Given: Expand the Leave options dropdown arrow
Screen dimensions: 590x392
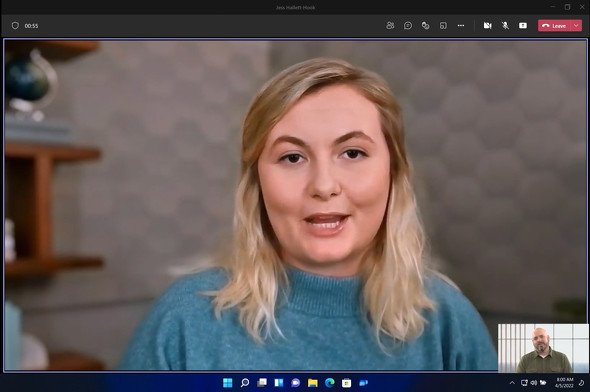Looking at the screenshot, I should 576,26.
